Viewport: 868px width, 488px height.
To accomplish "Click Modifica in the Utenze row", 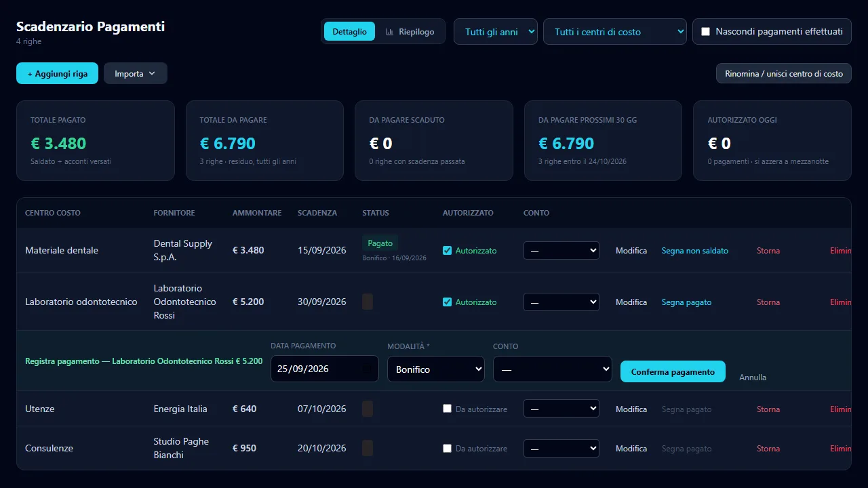I will [x=631, y=409].
